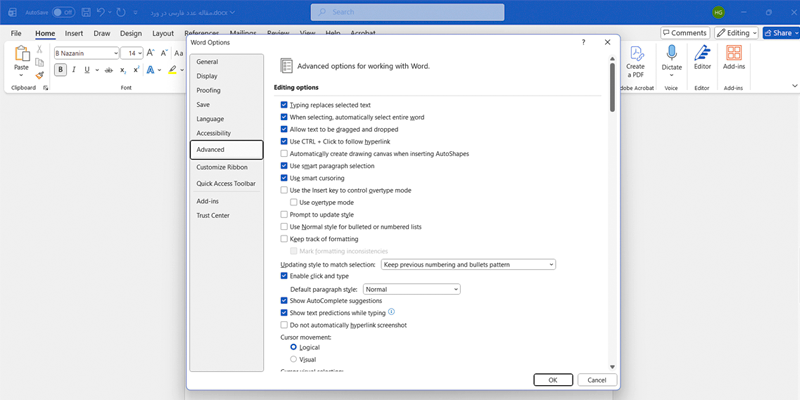800x400 pixels.
Task: Click the Italic formatting icon
Action: click(75, 70)
